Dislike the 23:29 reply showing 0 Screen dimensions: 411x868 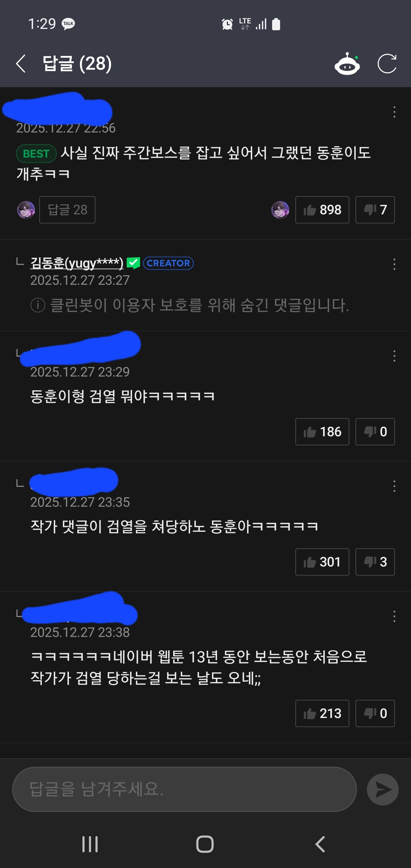[x=375, y=432]
